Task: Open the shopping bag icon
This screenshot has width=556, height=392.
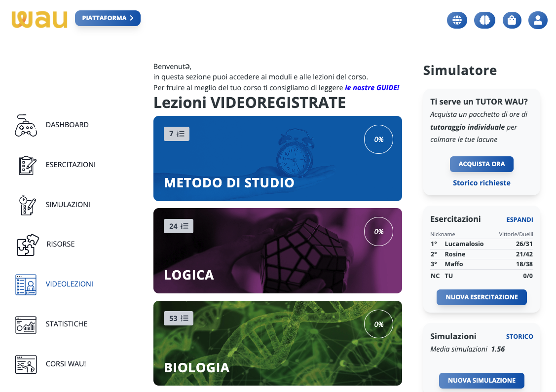Action: coord(512,20)
